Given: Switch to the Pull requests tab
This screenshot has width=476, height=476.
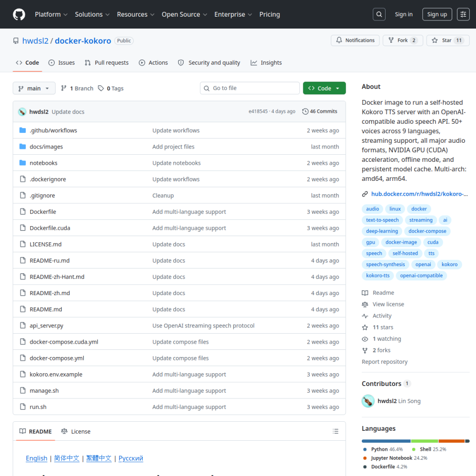Looking at the screenshot, I should [107, 62].
